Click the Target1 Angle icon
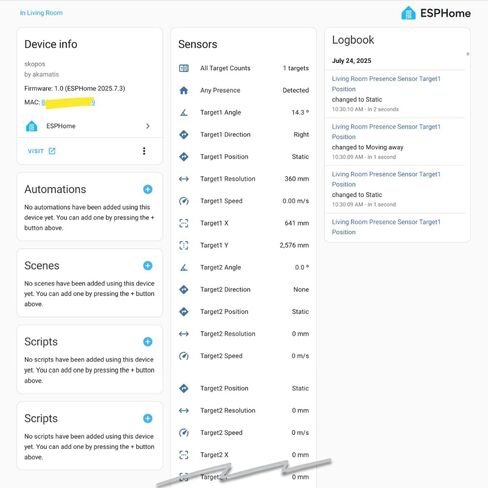Screen dimensions: 488x488 pyautogui.click(x=184, y=113)
